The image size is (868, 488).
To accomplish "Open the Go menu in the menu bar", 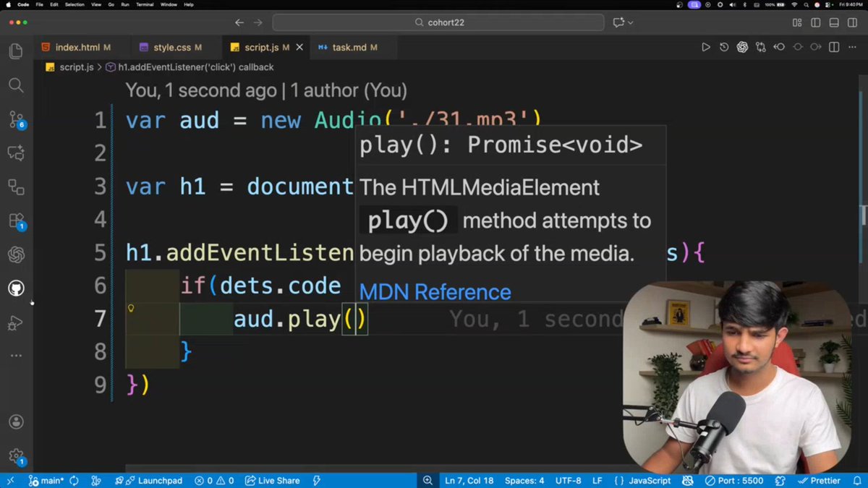I will click(112, 5).
